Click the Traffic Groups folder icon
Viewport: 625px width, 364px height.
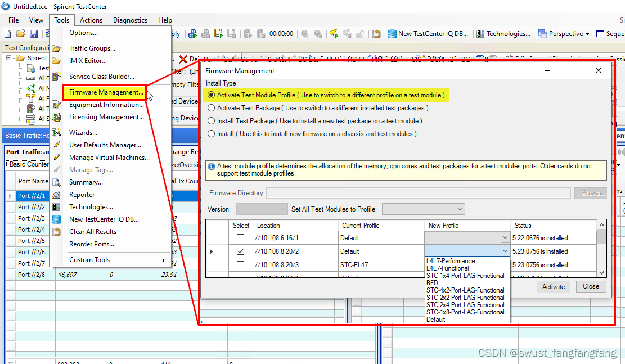pos(56,48)
